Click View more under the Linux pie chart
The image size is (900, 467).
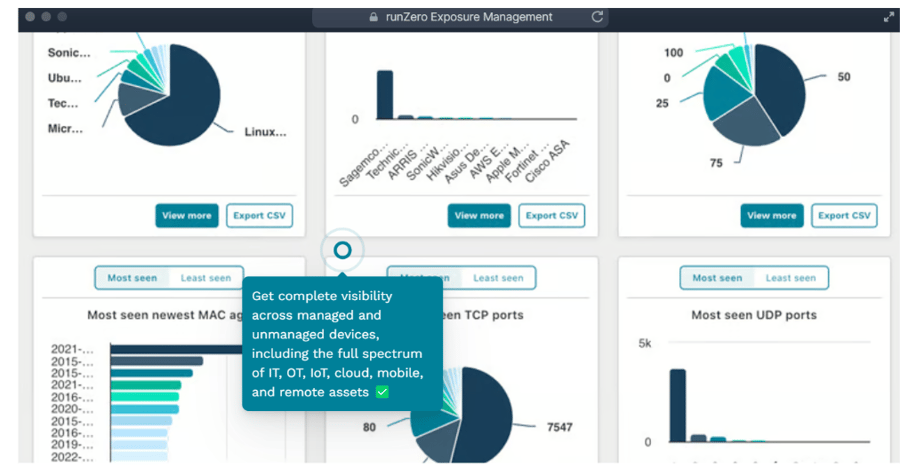pyautogui.click(x=187, y=216)
